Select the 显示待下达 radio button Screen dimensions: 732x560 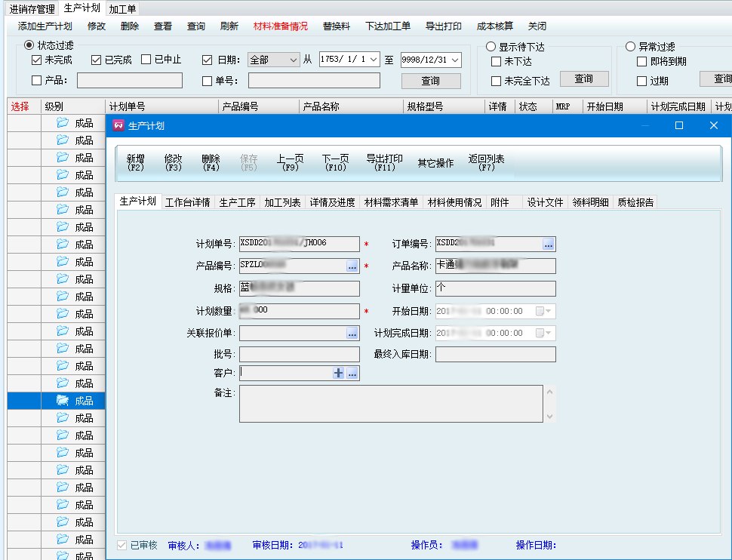pyautogui.click(x=491, y=46)
